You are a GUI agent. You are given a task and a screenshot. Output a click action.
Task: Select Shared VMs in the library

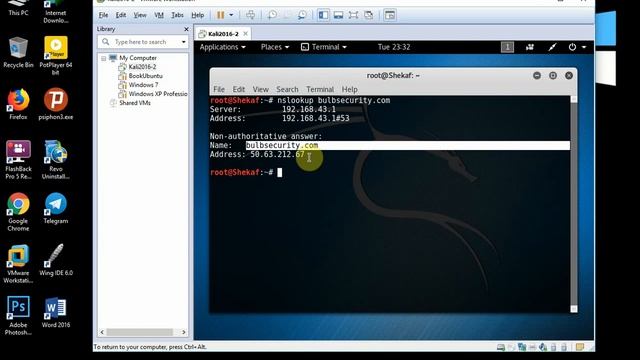tap(135, 103)
